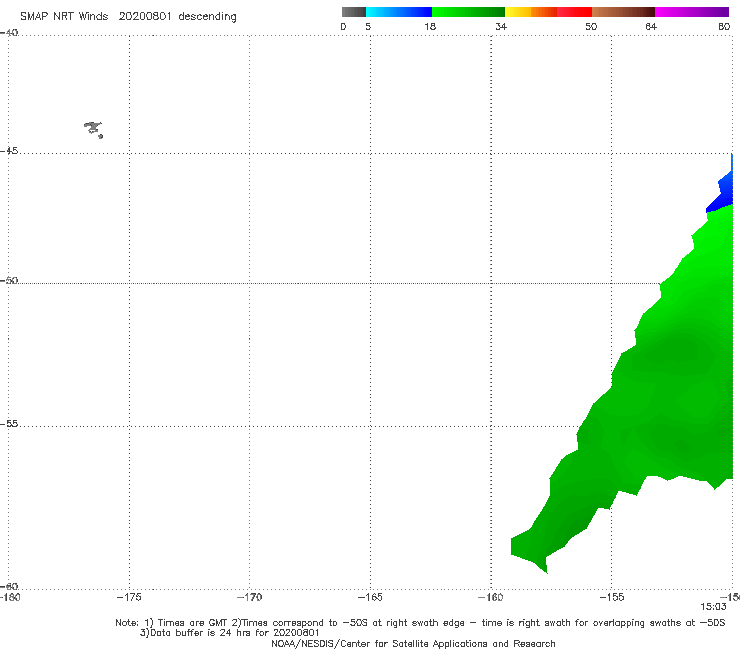Click the yellow-orange segment of the color scale
The height and width of the screenshot is (650, 740).
click(531, 12)
